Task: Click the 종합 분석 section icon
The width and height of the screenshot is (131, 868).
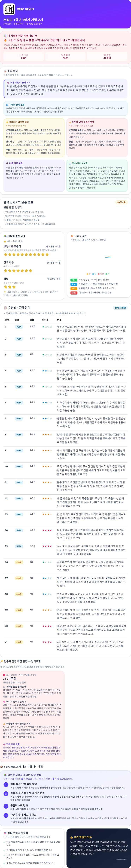Action: pos(5,71)
